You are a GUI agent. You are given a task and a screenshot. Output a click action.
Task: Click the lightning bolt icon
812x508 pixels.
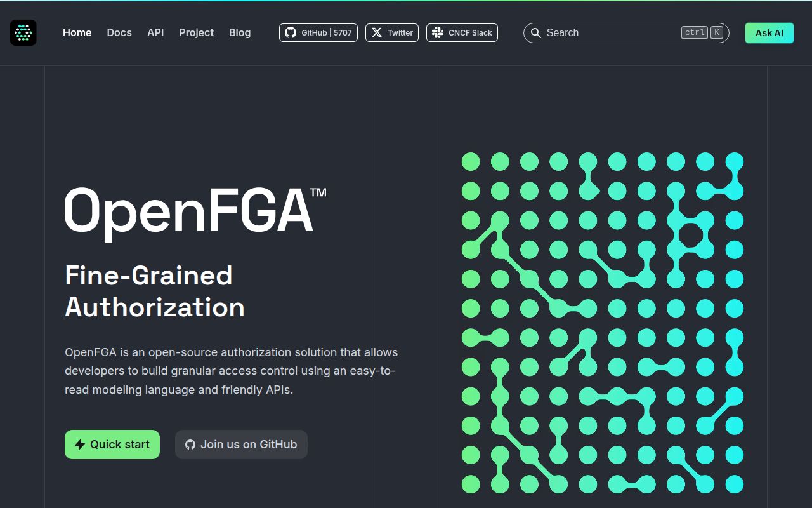[x=80, y=444]
